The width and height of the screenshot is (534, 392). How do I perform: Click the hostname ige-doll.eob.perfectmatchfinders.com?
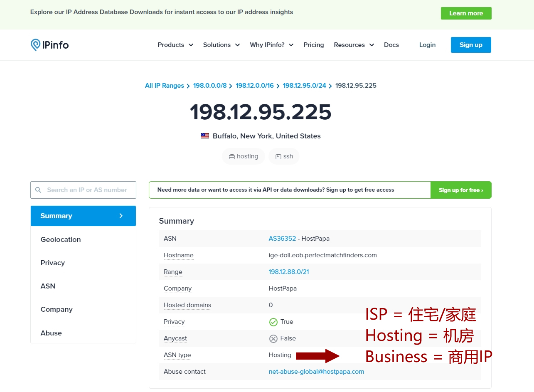click(x=323, y=255)
